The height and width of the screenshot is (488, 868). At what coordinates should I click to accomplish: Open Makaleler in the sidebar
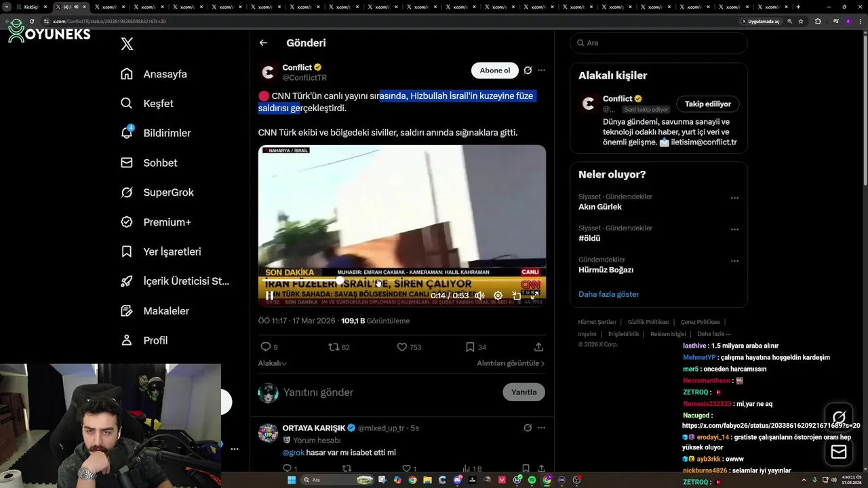pos(154,310)
